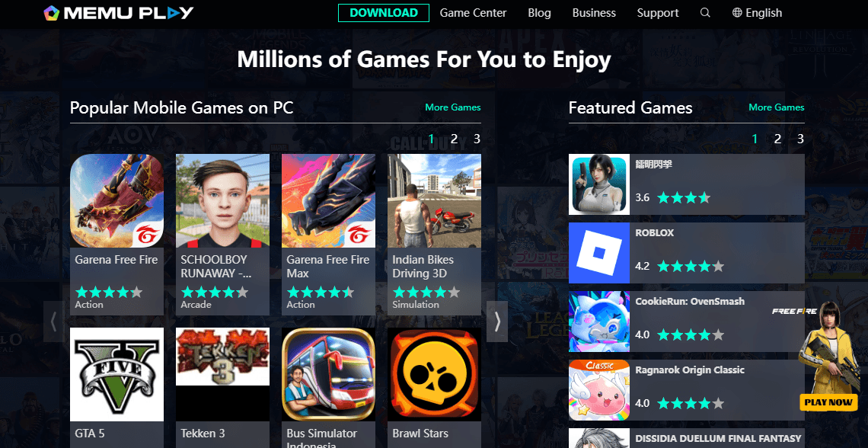
Task: Open the Game Center menu item
Action: [x=474, y=13]
